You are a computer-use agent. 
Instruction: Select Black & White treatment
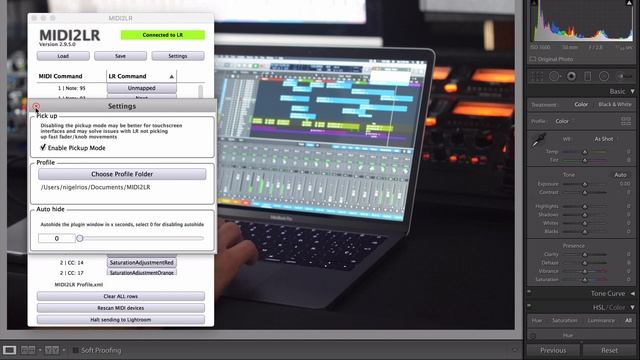615,104
